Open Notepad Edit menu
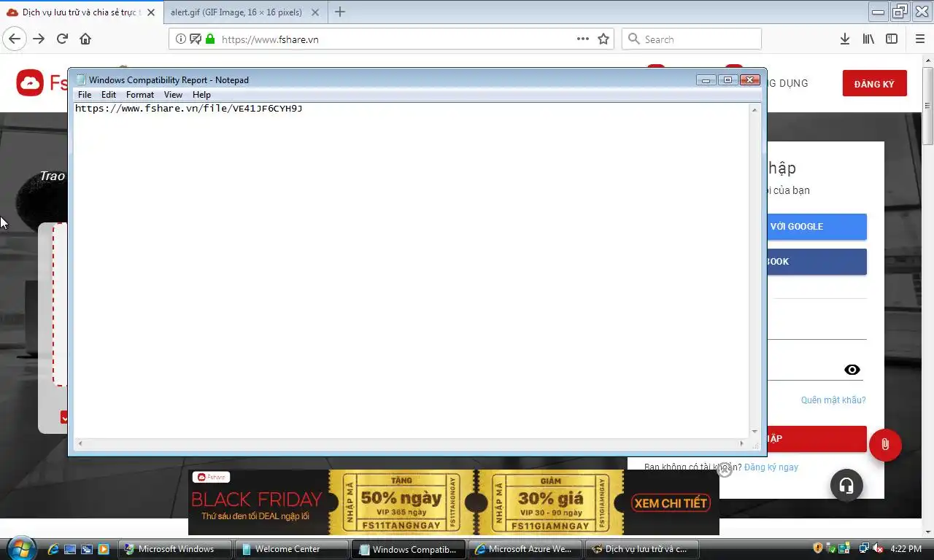The image size is (934, 560). [109, 95]
